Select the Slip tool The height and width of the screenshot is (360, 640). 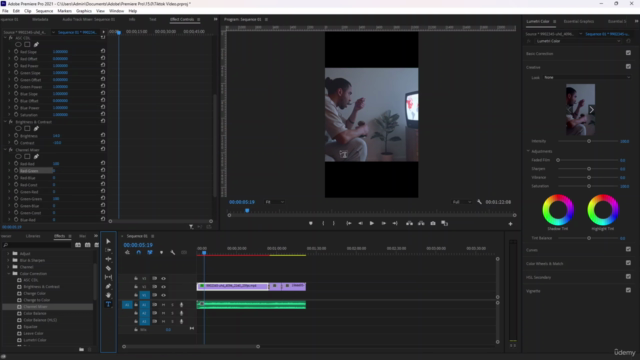pos(108,277)
